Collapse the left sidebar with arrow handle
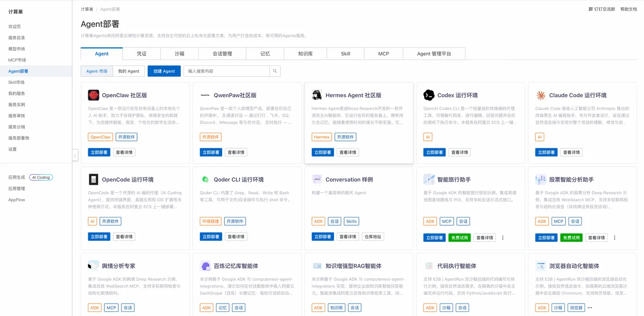Screen dimensions: 644x316 pyautogui.click(x=75, y=156)
